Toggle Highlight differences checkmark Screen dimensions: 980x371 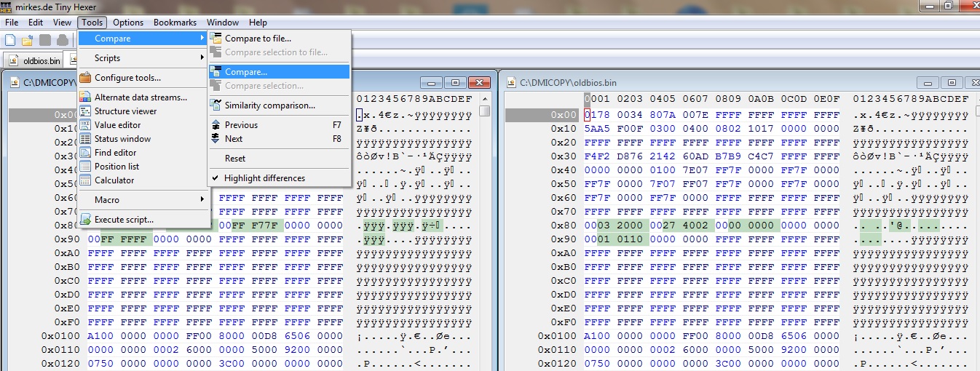click(x=216, y=178)
